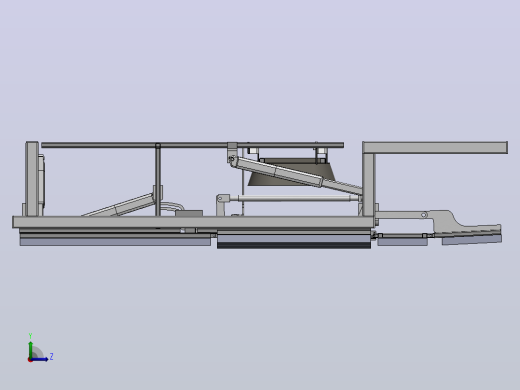Select the left end vertical post
The image size is (520, 390).
coord(32,179)
